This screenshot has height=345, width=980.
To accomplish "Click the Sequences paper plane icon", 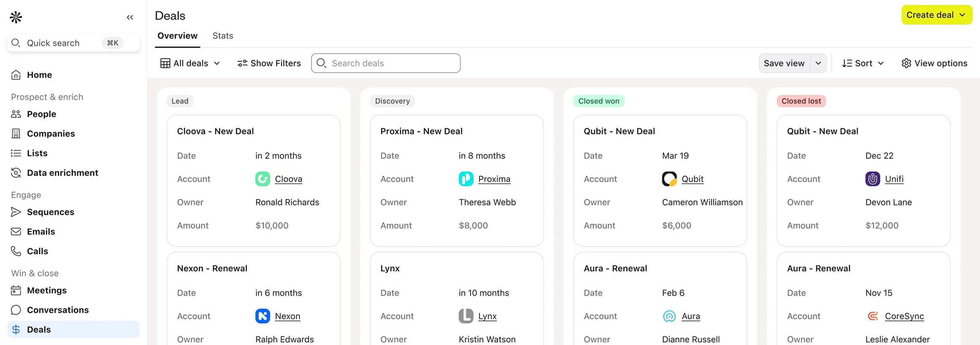I will (x=16, y=212).
